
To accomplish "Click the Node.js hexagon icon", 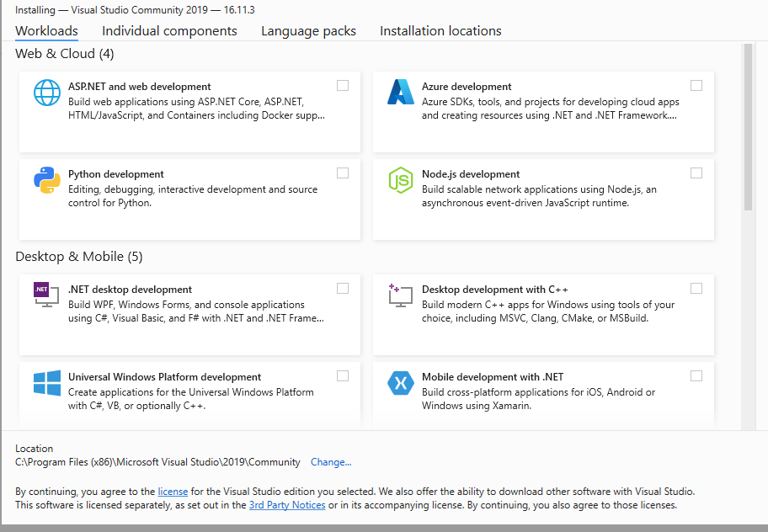I will coord(401,180).
